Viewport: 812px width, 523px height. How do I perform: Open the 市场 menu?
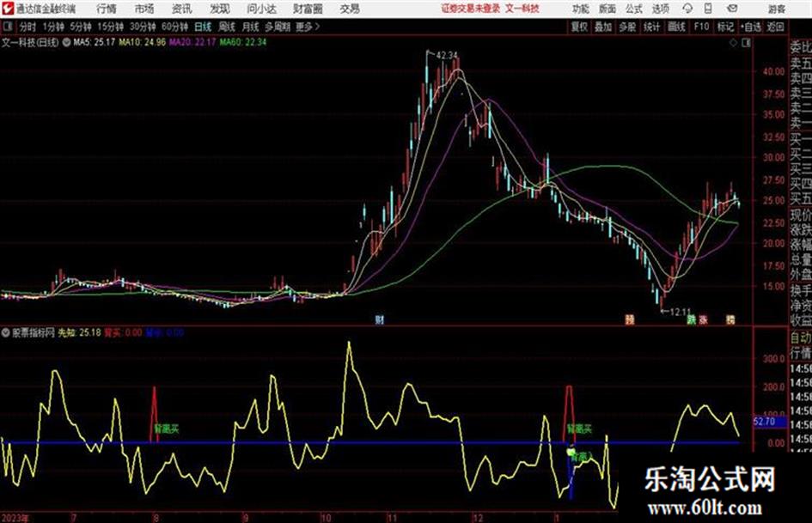click(x=144, y=9)
